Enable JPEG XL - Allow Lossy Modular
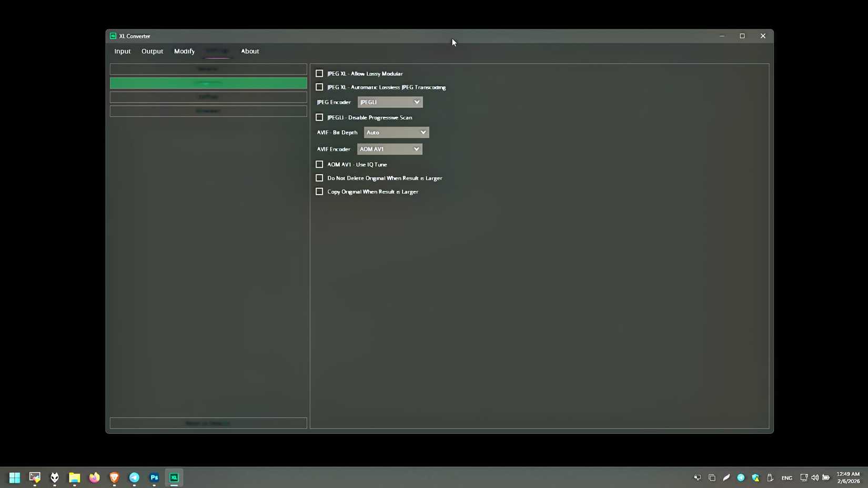The width and height of the screenshot is (868, 488). click(319, 74)
